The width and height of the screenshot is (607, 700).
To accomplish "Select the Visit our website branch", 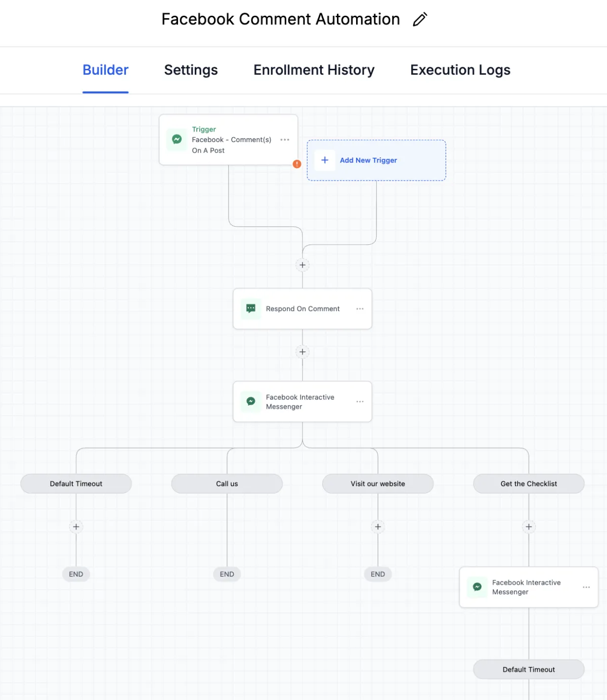I will point(378,484).
